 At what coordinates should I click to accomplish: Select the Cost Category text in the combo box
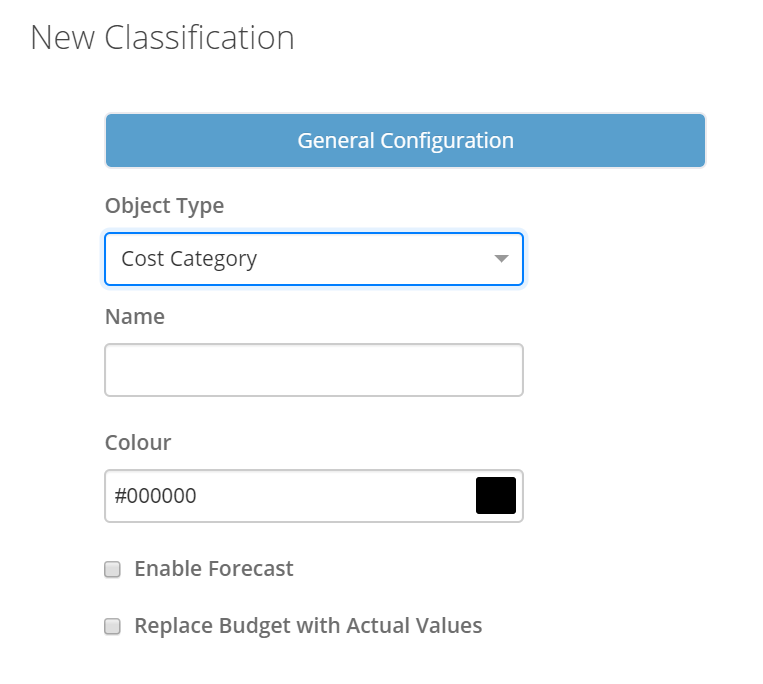[189, 259]
